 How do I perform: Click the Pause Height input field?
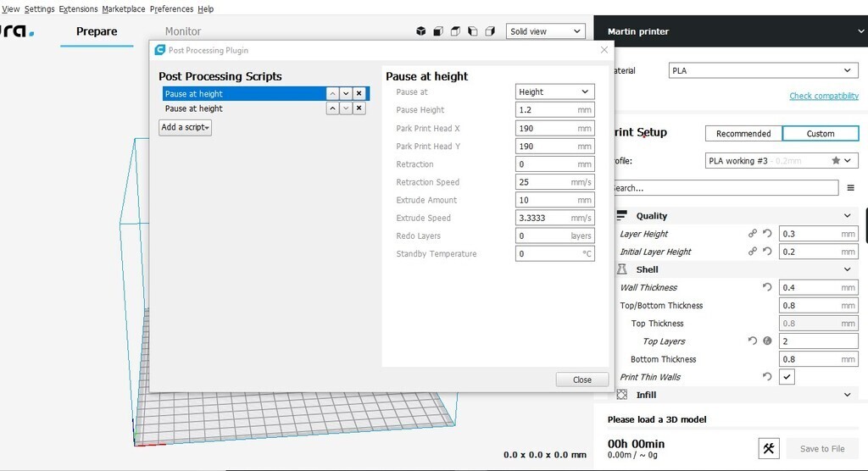(x=554, y=110)
